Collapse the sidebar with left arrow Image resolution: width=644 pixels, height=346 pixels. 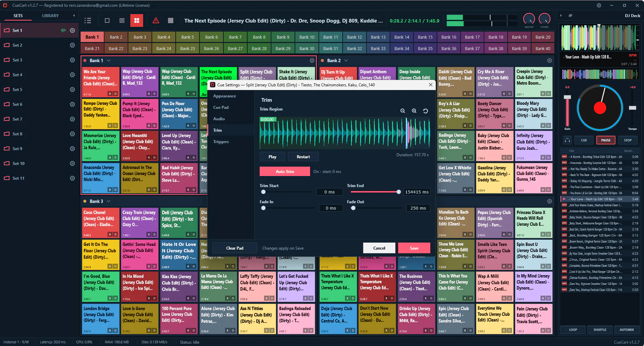click(74, 15)
